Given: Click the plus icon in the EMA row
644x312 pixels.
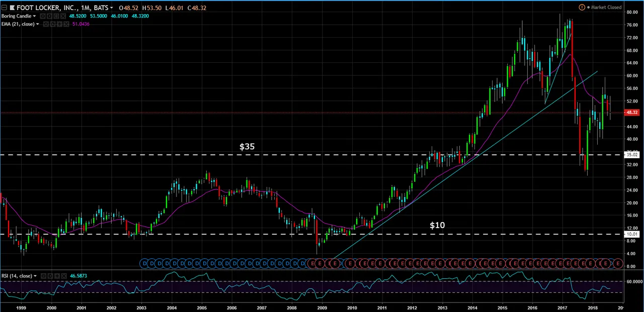Looking at the screenshot, I should point(59,24).
